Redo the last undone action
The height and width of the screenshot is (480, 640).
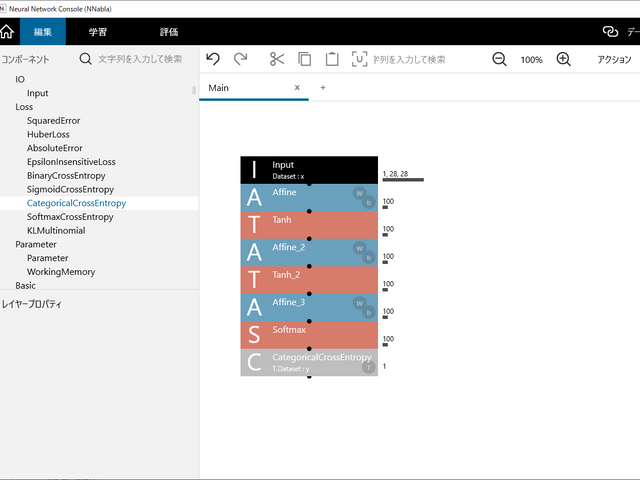(x=240, y=60)
